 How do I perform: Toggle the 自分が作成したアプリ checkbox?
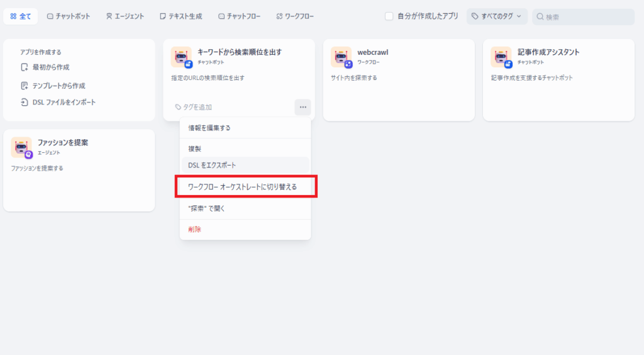[x=389, y=16]
